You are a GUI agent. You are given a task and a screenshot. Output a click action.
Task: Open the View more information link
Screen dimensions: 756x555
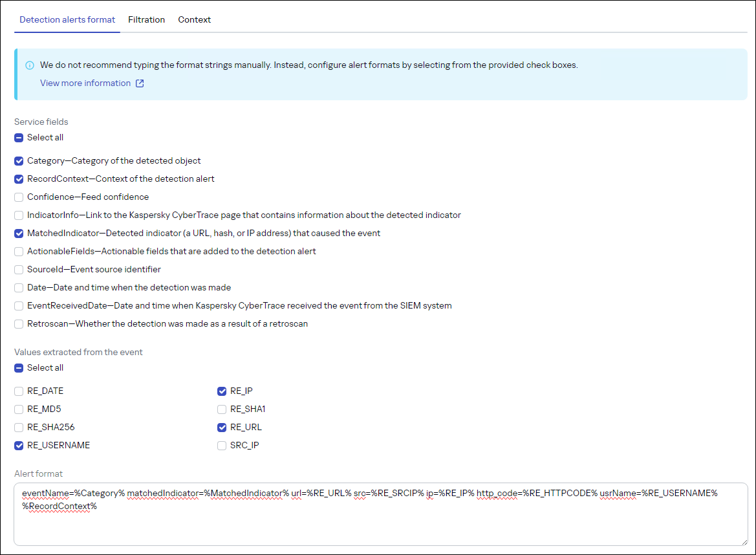click(x=85, y=83)
